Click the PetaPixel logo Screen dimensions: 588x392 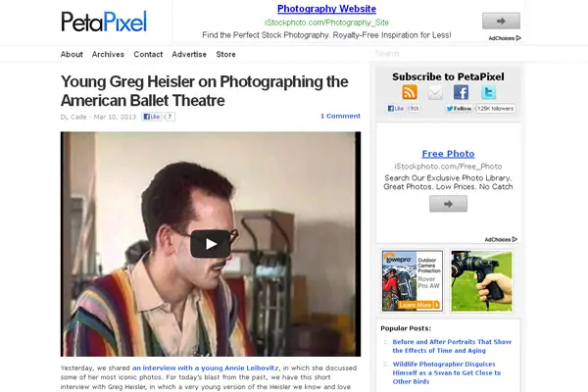[104, 22]
